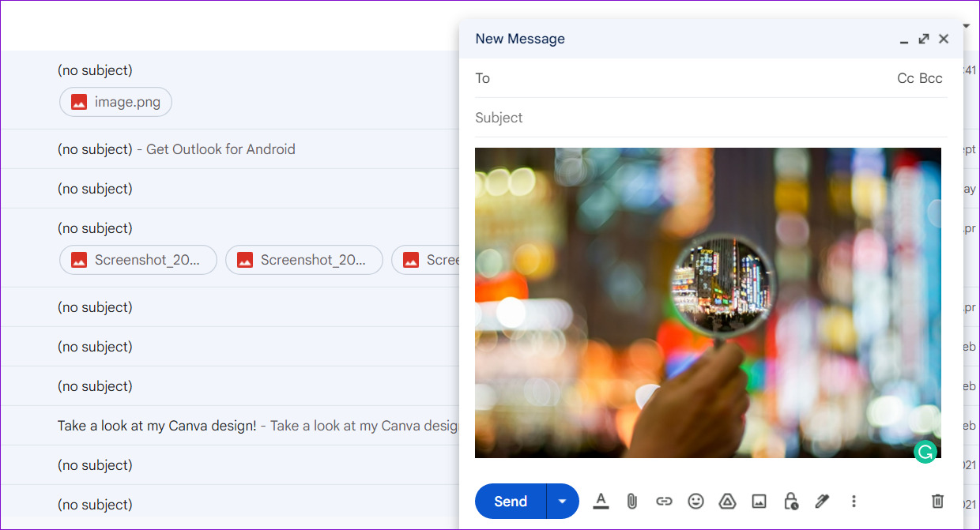Screen dimensions: 980x530
Task: Open the image.png attachment chip
Action: pos(115,102)
